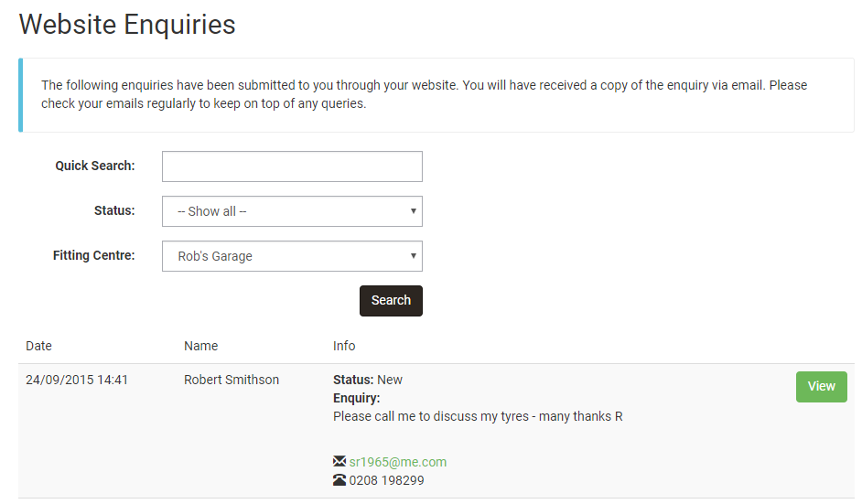Click the 'Status: New' text in the row

(x=368, y=380)
